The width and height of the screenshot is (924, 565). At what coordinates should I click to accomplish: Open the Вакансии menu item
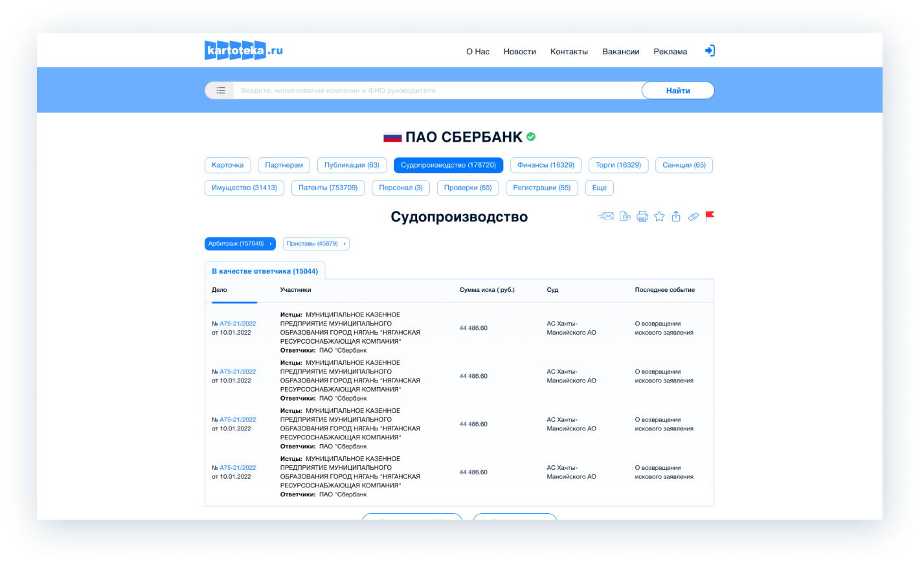tap(621, 52)
